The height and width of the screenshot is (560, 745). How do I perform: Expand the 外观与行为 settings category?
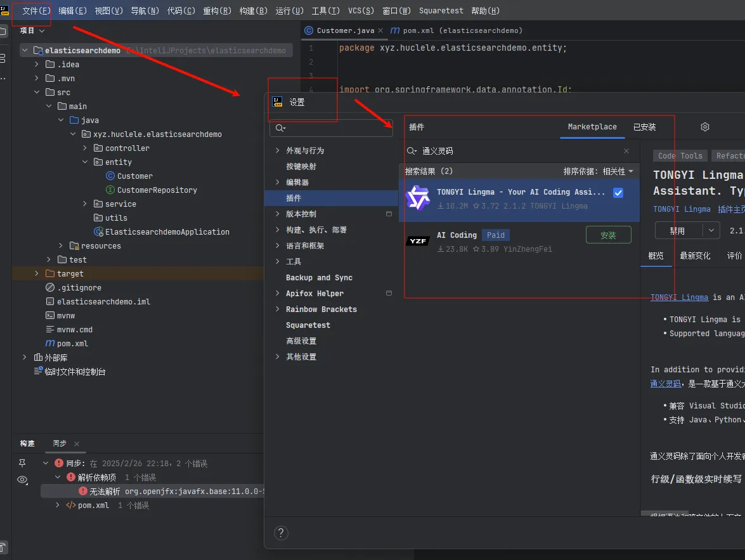pyautogui.click(x=278, y=150)
